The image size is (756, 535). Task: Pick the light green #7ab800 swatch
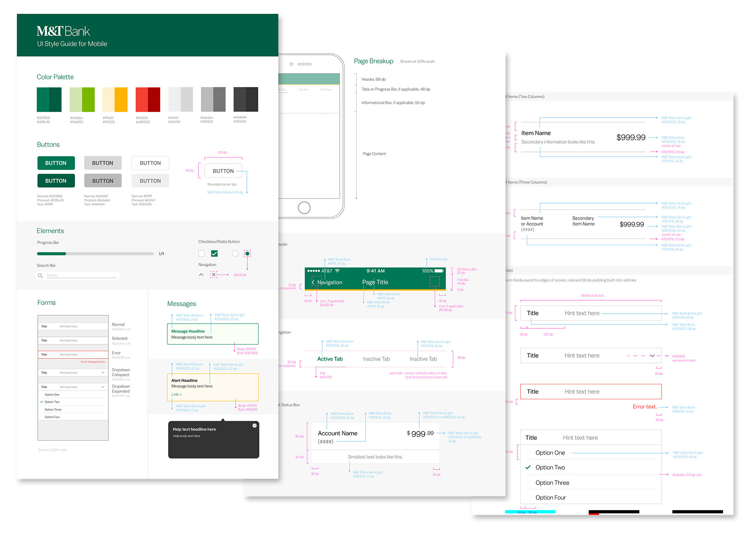pos(88,100)
